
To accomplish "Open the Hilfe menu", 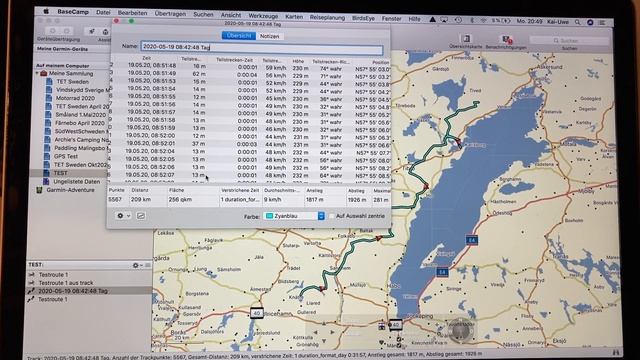I will click(414, 19).
